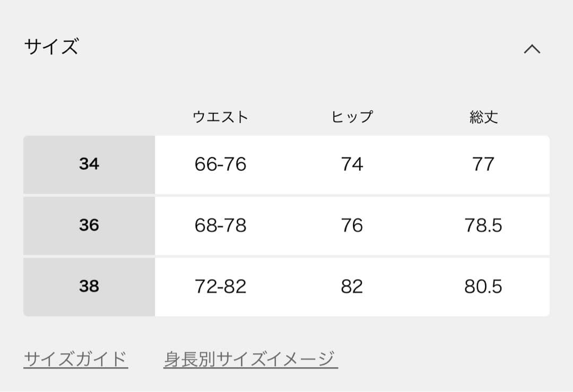Click the ウエスト column header
The height and width of the screenshot is (392, 573).
click(x=221, y=117)
